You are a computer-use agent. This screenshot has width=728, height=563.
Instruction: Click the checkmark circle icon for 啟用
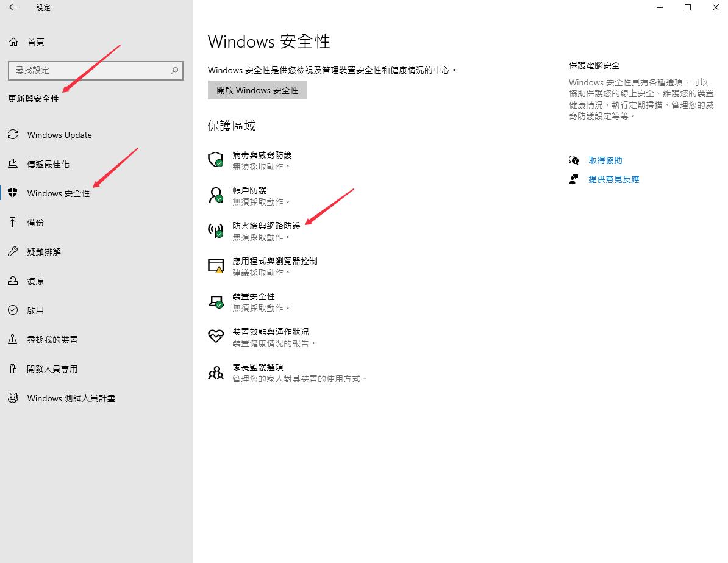click(13, 310)
